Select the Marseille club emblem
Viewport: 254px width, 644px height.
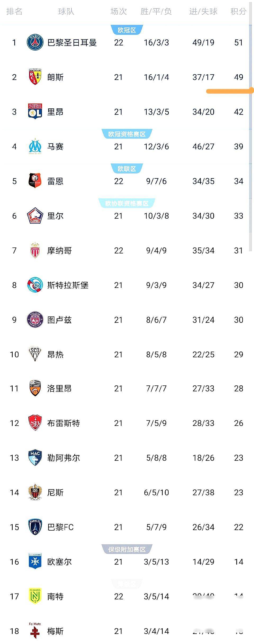[35, 146]
